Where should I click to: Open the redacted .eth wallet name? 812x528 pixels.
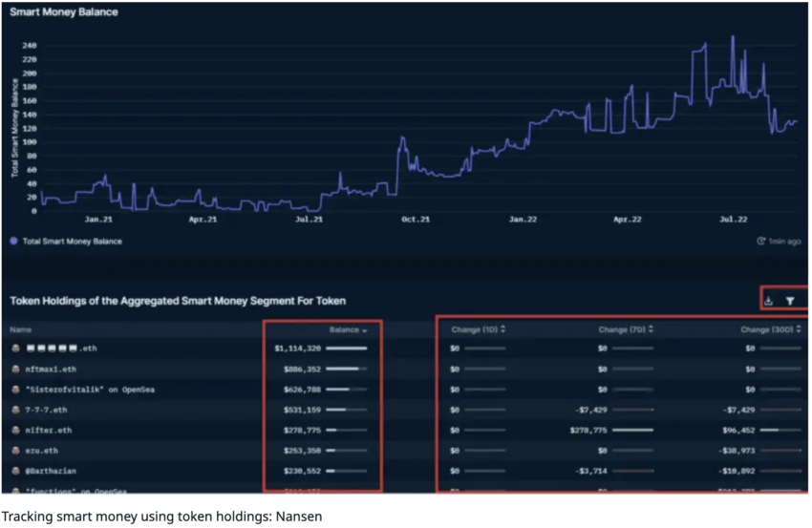62,348
